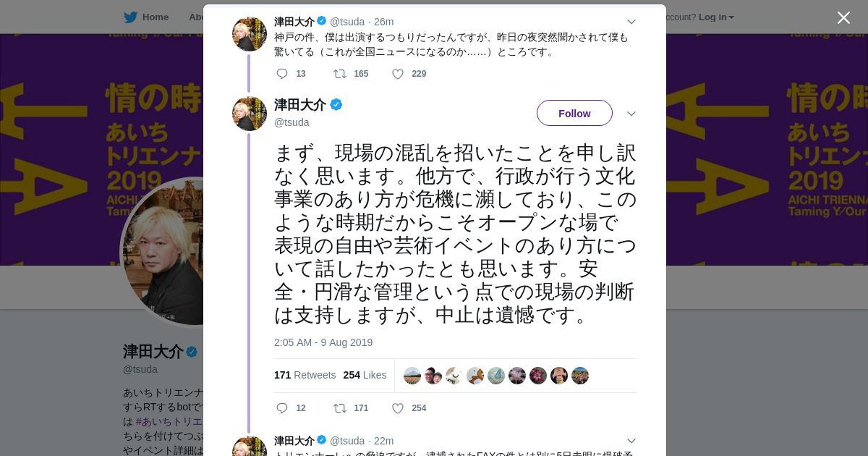Follow the @tsuda account
868x456 pixels.
(x=574, y=114)
